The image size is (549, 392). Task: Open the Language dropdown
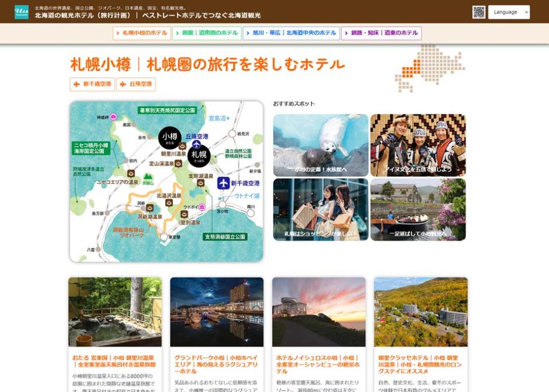tap(508, 12)
